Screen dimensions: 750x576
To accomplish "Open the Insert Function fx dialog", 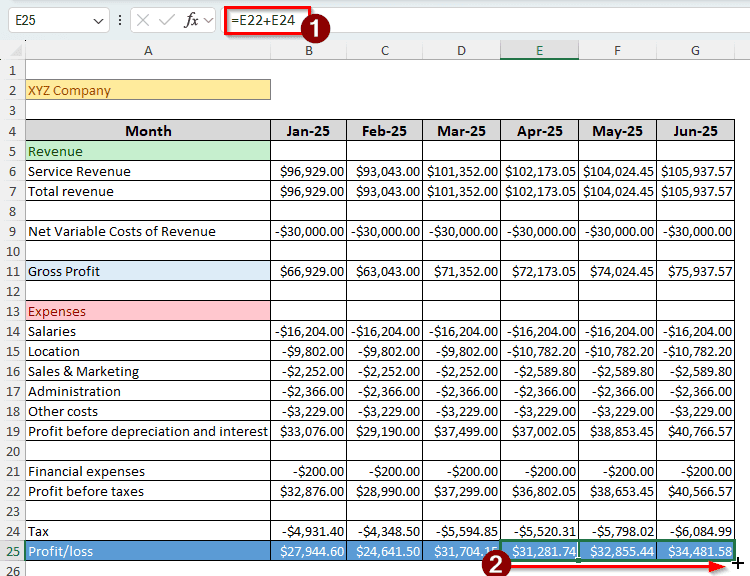I will pyautogui.click(x=190, y=20).
